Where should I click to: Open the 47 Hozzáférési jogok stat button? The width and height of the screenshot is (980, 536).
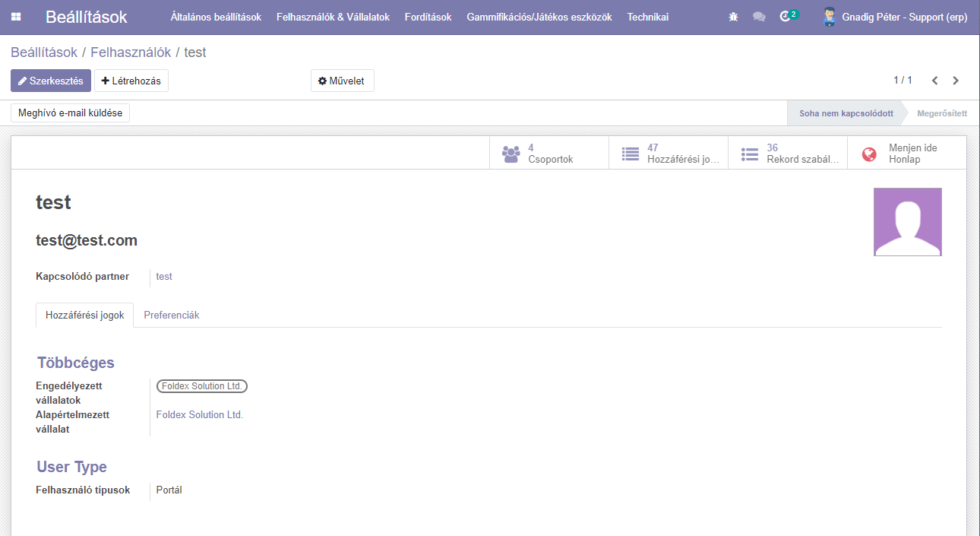(x=669, y=154)
